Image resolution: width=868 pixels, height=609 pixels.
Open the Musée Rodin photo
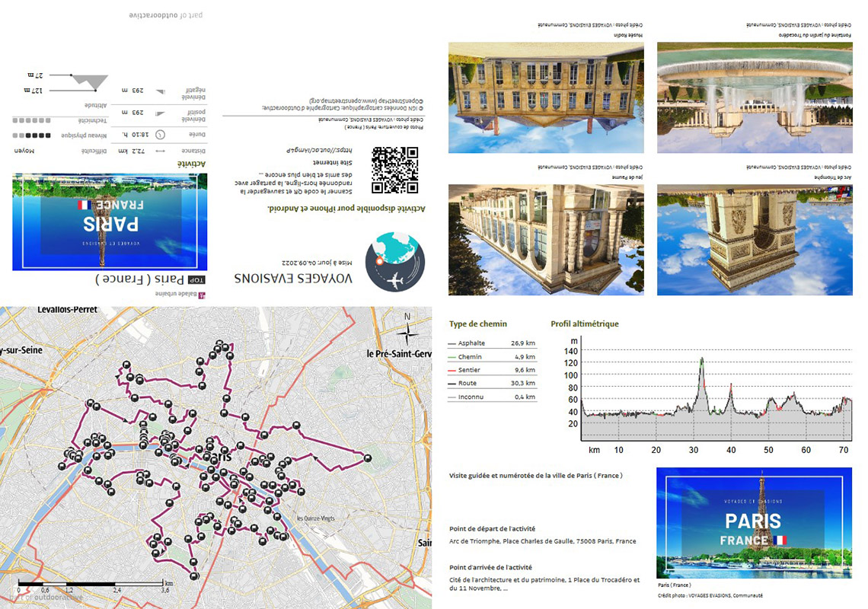click(x=546, y=97)
